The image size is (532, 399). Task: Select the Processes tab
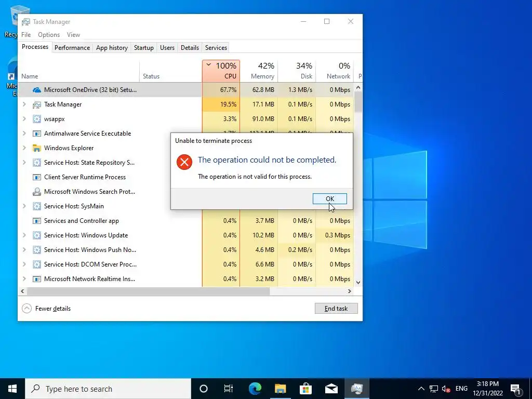35,47
